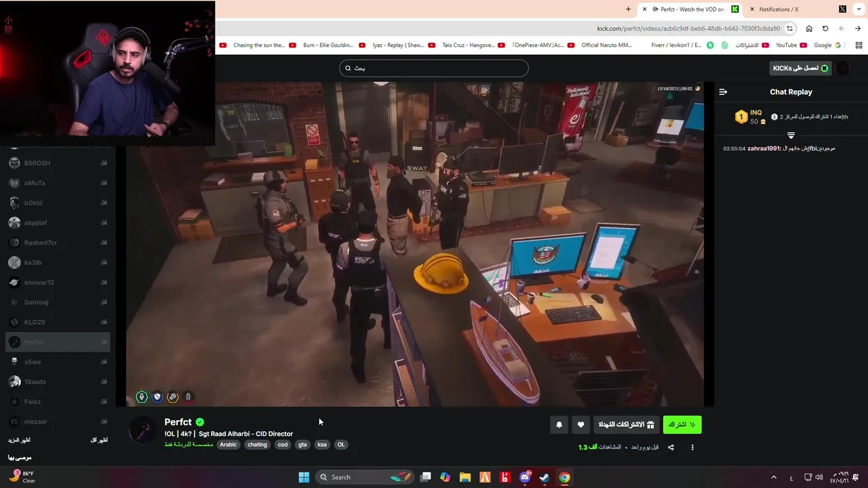The width and height of the screenshot is (868, 488).
Task: Open Copilot icon on the taskbar
Action: tap(445, 477)
